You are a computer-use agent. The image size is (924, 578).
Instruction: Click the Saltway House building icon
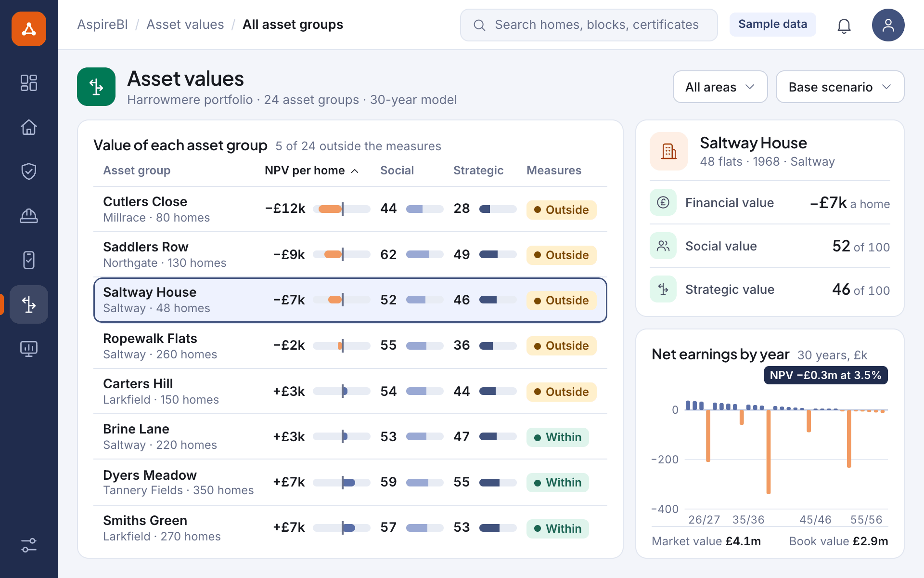tap(669, 151)
